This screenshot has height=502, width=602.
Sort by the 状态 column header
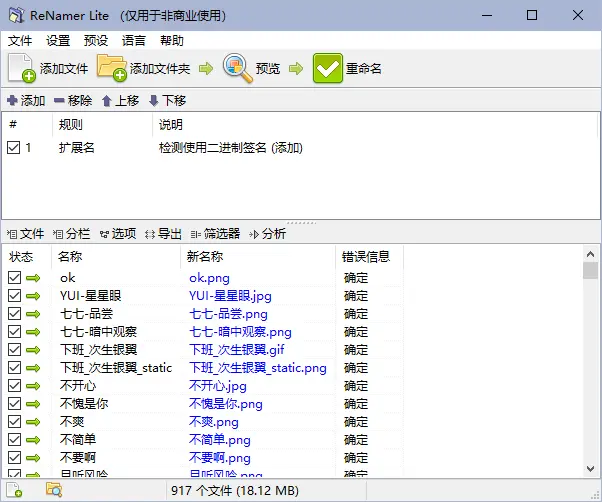point(27,256)
